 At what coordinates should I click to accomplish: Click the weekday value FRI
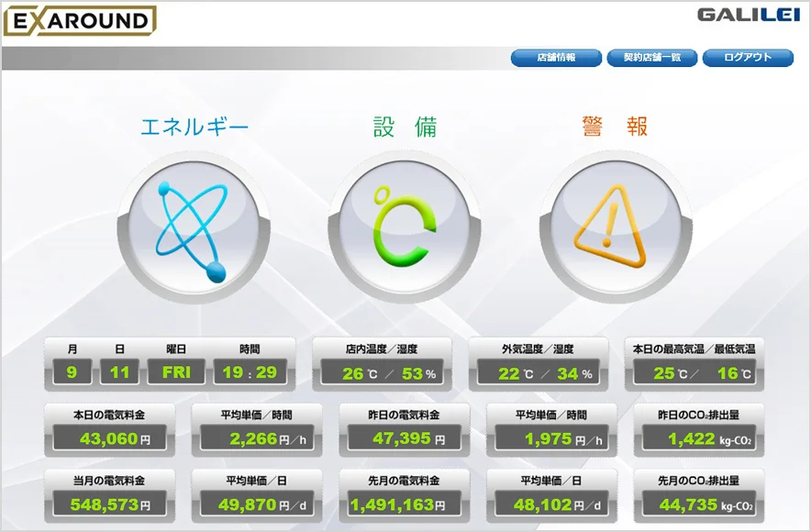click(x=176, y=371)
